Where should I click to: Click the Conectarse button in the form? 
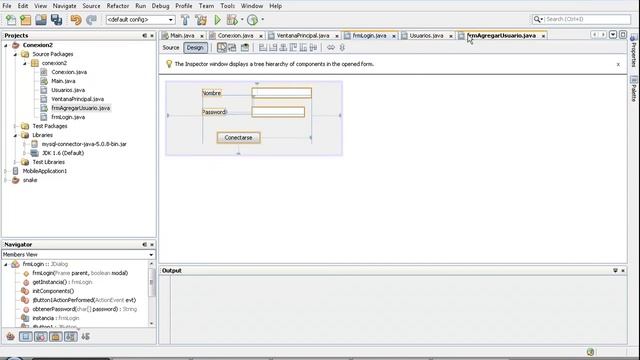(238, 138)
